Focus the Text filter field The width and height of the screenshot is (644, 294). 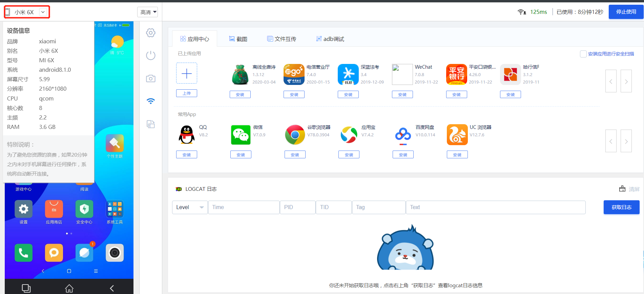[x=496, y=207]
